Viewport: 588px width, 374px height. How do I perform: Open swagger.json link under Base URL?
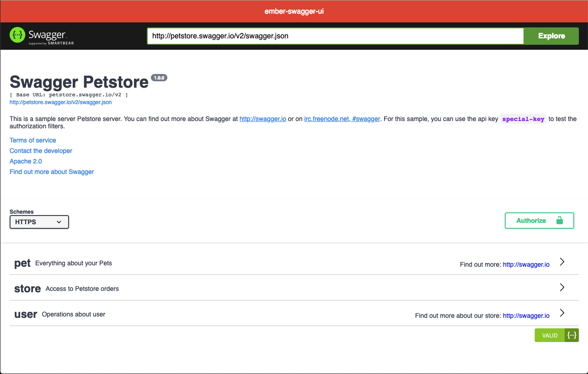61,102
